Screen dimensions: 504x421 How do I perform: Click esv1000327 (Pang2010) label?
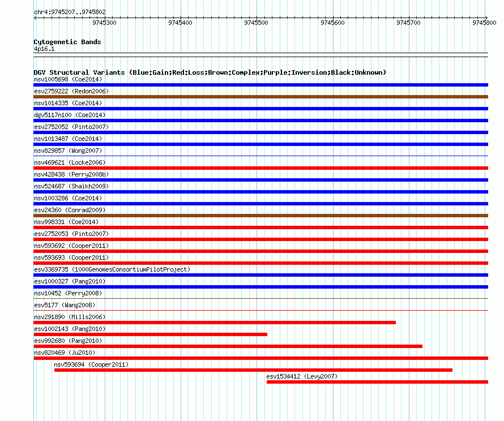coord(70,281)
